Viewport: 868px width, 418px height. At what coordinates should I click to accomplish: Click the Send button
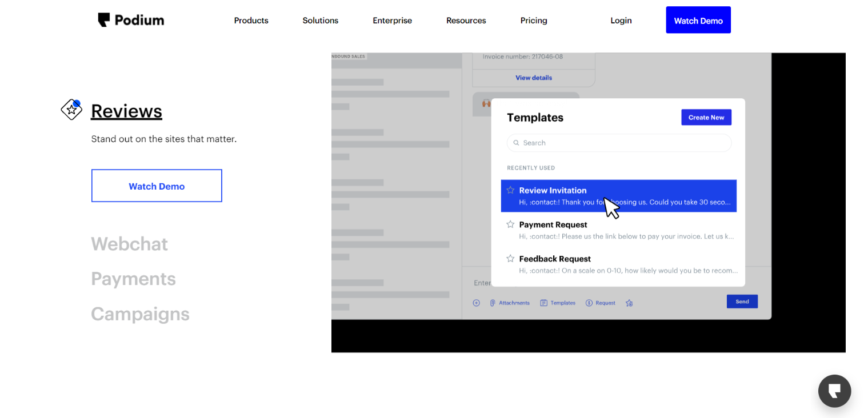tap(742, 302)
